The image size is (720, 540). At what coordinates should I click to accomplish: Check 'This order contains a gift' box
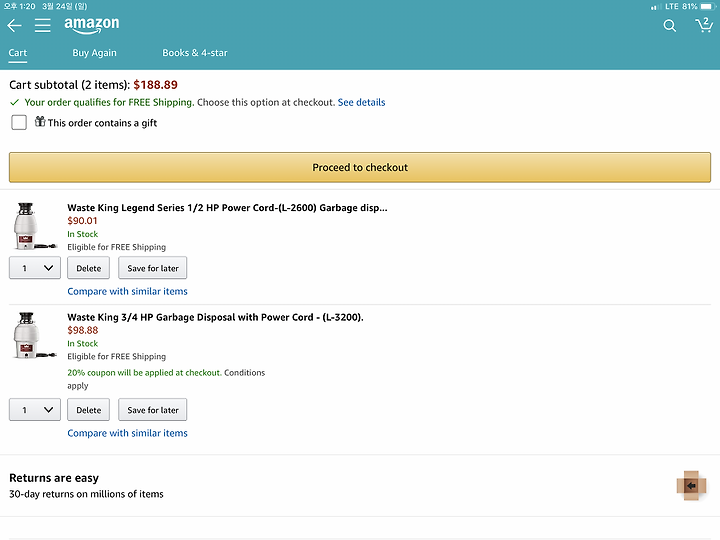tap(19, 123)
